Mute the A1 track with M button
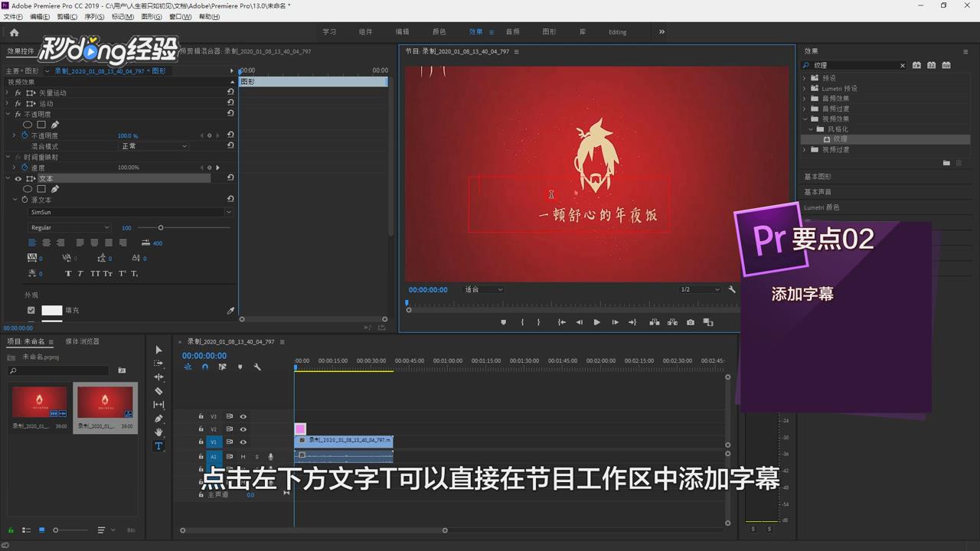 (x=243, y=457)
